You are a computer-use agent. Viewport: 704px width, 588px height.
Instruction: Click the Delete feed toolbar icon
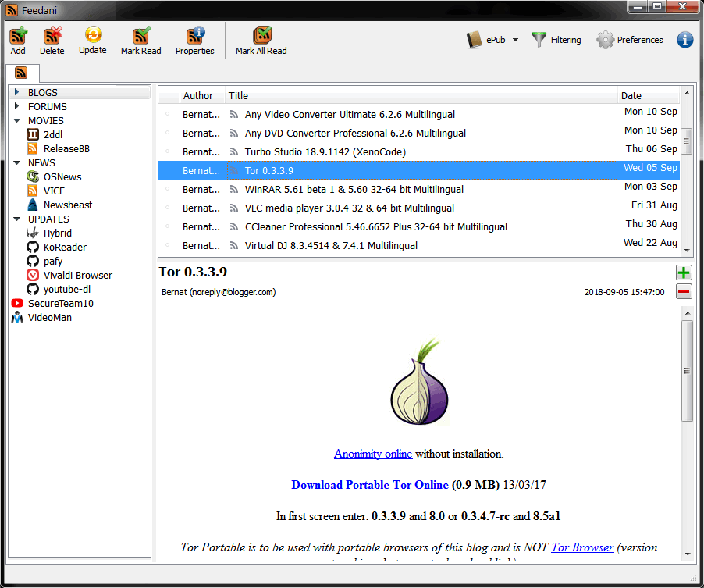point(52,36)
